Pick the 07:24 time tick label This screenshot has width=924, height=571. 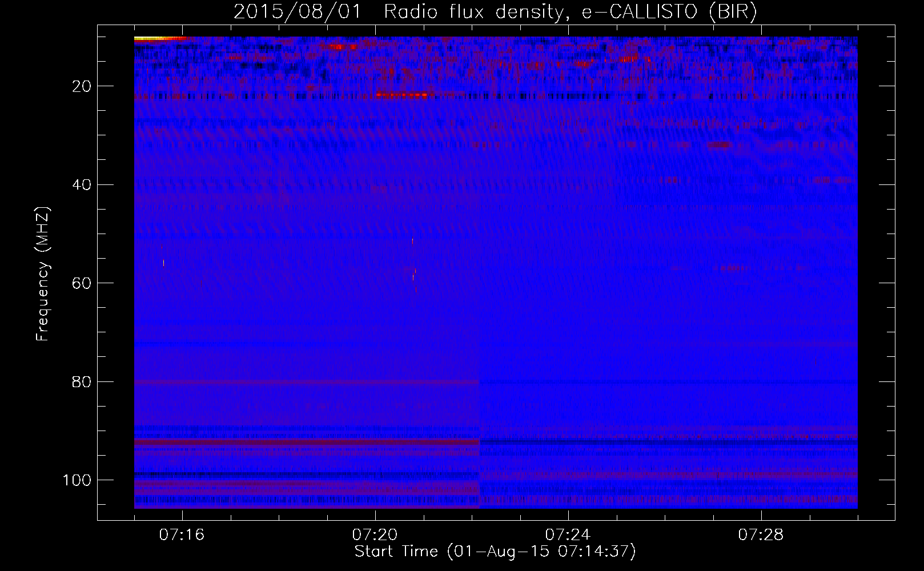(x=568, y=535)
